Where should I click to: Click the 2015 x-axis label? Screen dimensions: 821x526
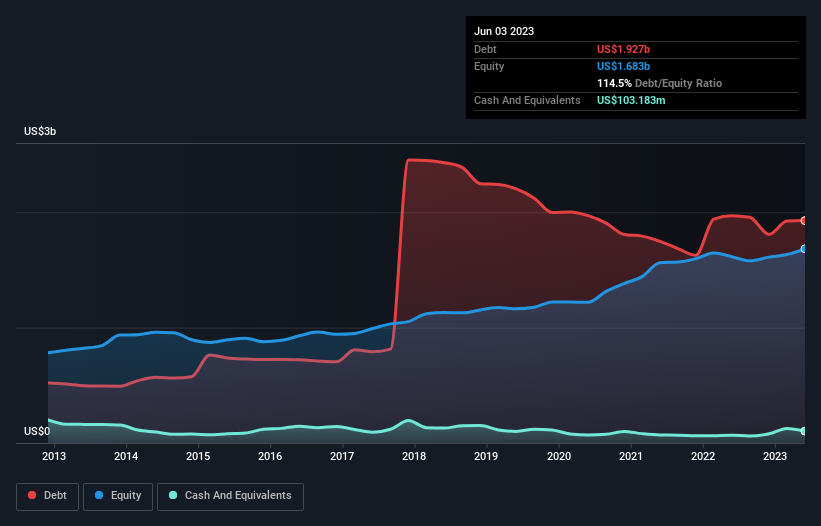point(198,456)
